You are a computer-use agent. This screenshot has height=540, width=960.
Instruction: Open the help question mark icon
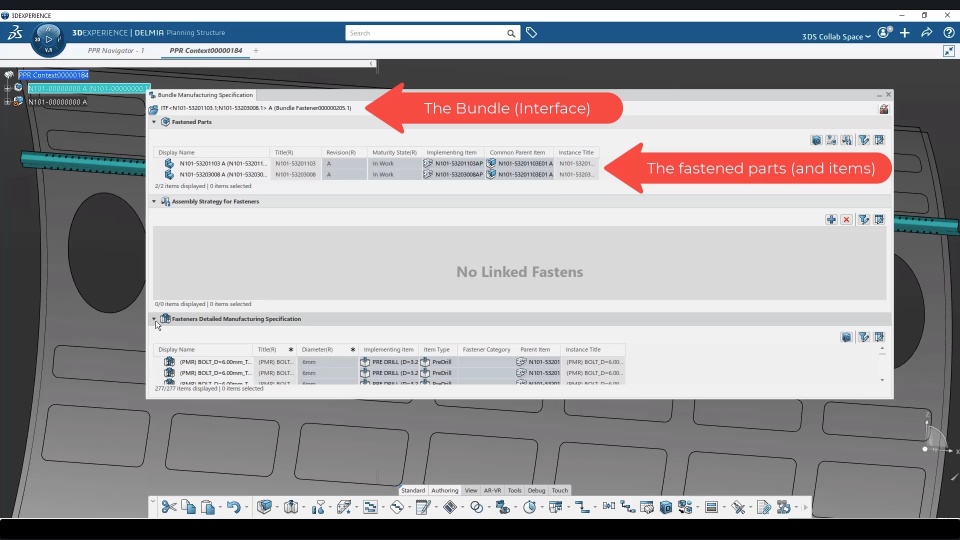coord(948,33)
